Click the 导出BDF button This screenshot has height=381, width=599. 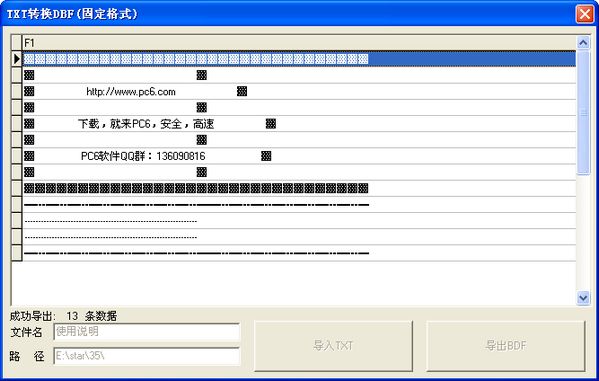(505, 346)
